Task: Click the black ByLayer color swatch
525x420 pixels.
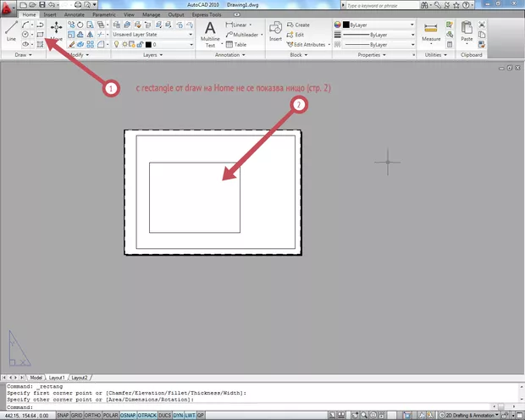Action: tap(346, 25)
